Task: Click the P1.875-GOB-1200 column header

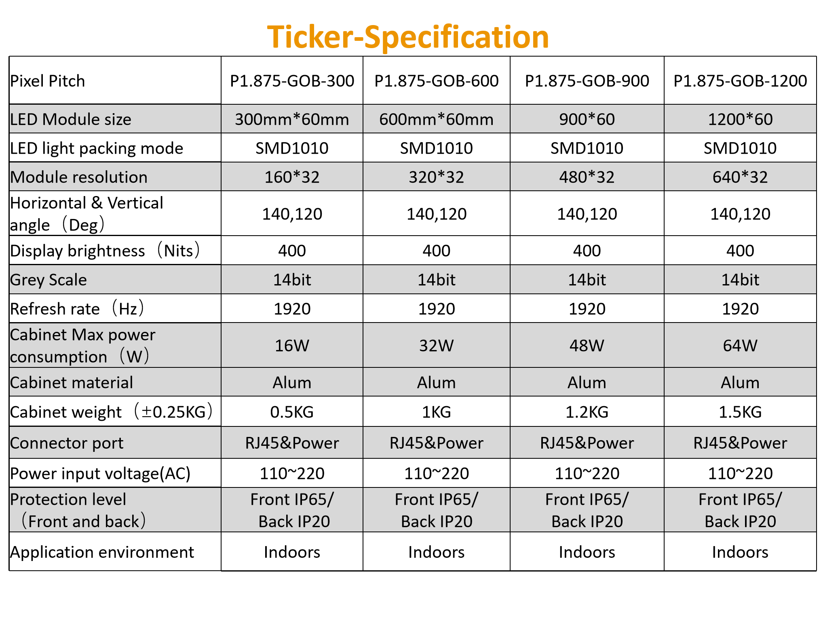Action: coord(740,81)
